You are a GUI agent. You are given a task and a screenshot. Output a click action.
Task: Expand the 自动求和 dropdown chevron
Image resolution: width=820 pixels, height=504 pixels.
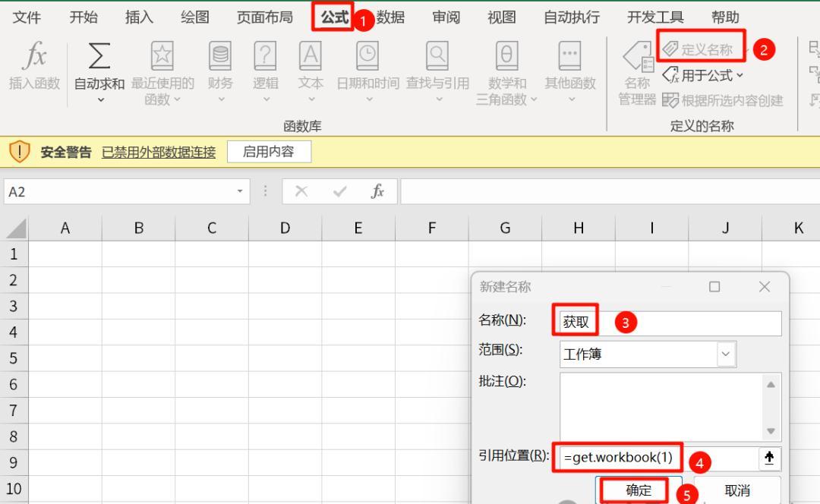(100, 99)
